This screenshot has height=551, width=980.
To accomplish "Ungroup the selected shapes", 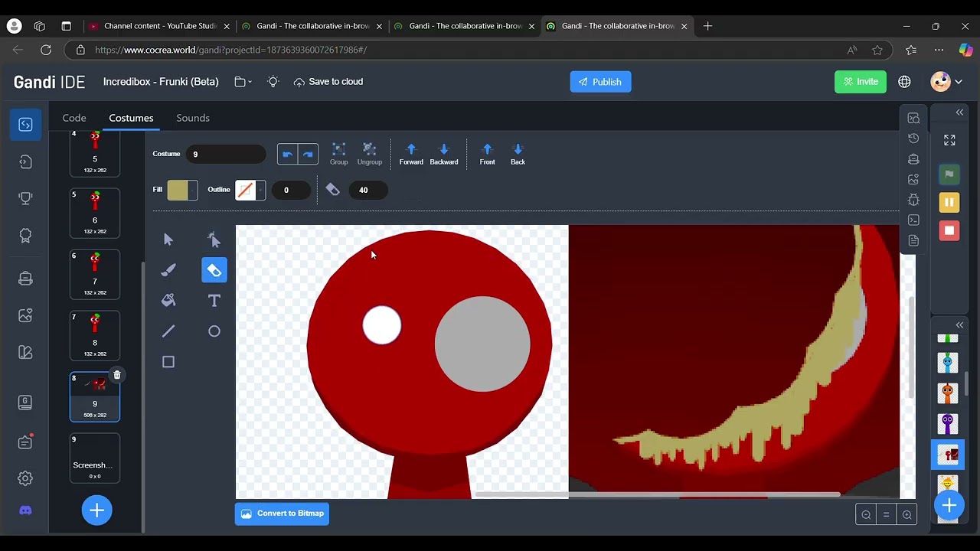I will (369, 154).
